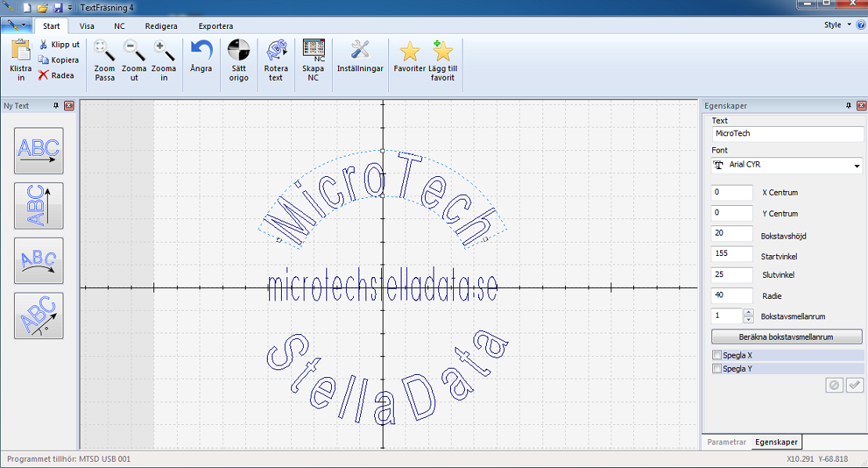Zoom in with Zooma in
Image resolution: width=868 pixels, height=468 pixels.
(x=164, y=60)
